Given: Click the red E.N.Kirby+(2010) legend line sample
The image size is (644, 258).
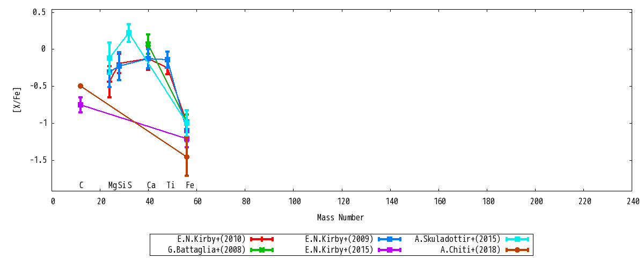Looking at the screenshot, I should pos(262,239).
